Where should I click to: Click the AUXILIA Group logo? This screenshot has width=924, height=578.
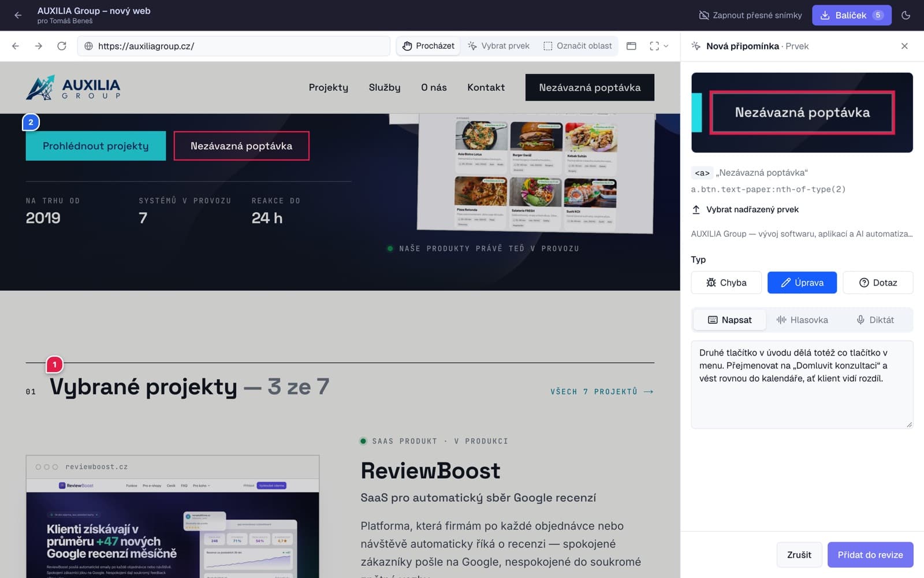pyautogui.click(x=73, y=87)
